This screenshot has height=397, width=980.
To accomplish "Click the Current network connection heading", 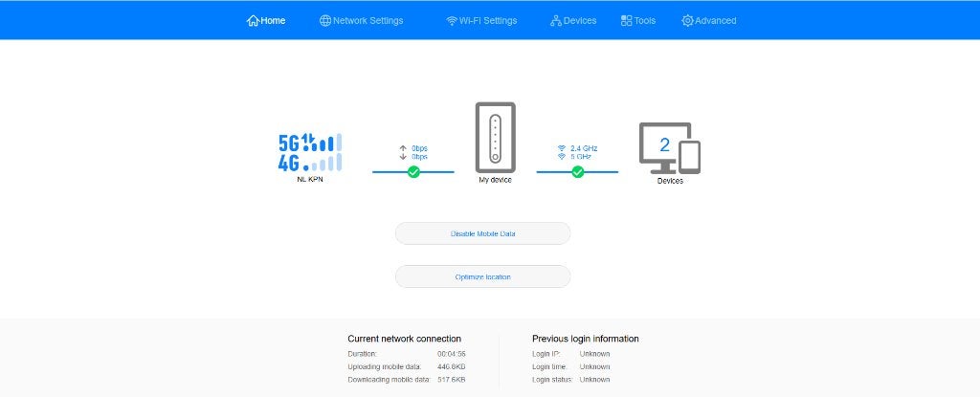I will [x=405, y=339].
